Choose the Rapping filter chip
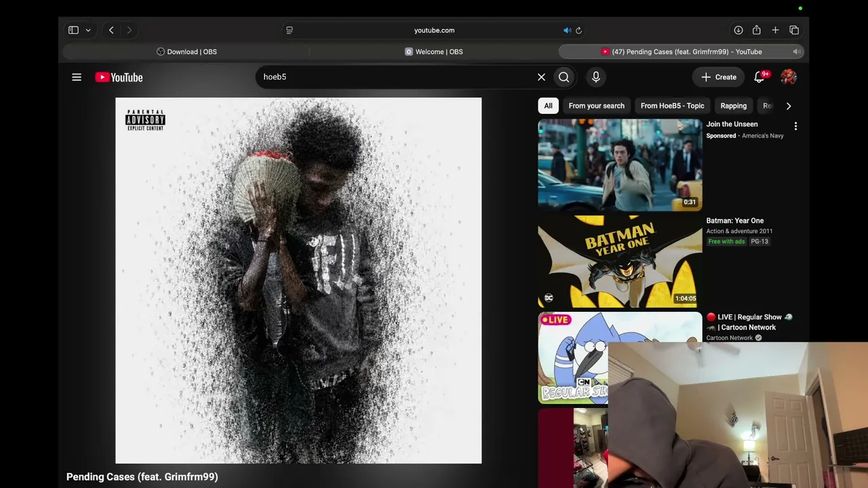Screen dimensions: 868x488 click(734, 106)
